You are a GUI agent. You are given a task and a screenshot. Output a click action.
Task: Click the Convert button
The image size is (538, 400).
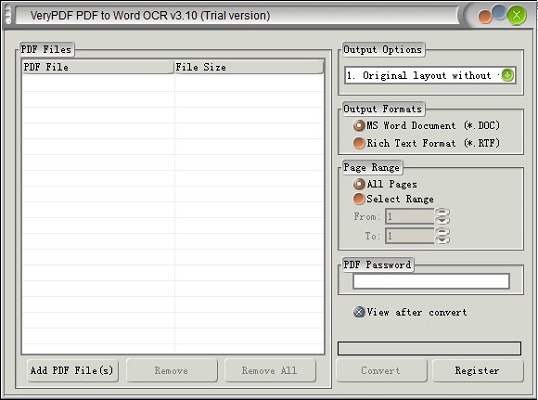pyautogui.click(x=381, y=370)
